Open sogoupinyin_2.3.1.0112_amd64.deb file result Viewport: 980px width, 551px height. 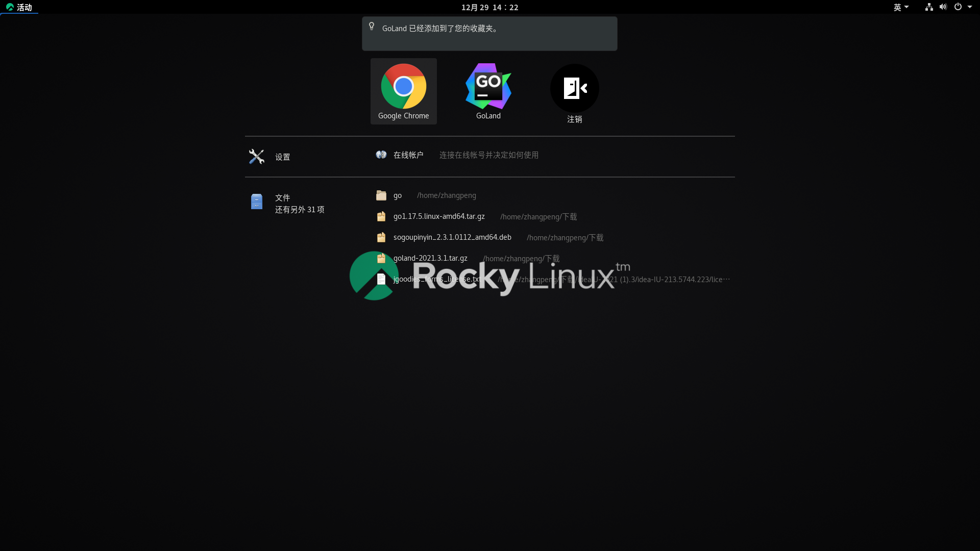pyautogui.click(x=553, y=237)
